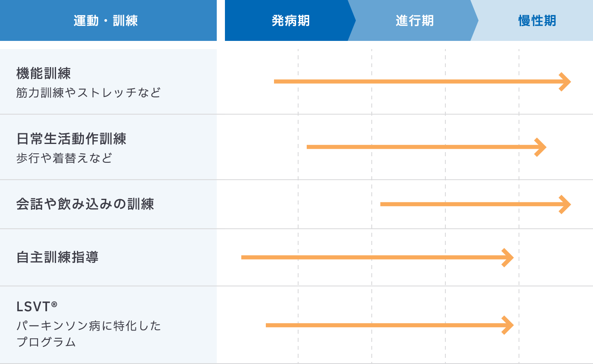Click the arrowhead of the 機能訓練 arrow
The height and width of the screenshot is (364, 593).
(x=566, y=81)
